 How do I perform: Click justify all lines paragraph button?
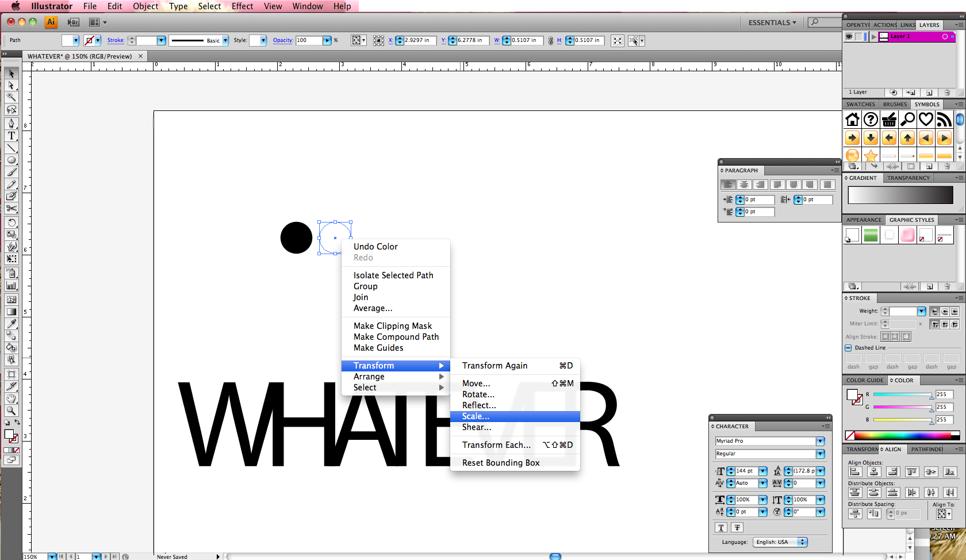[x=827, y=185]
